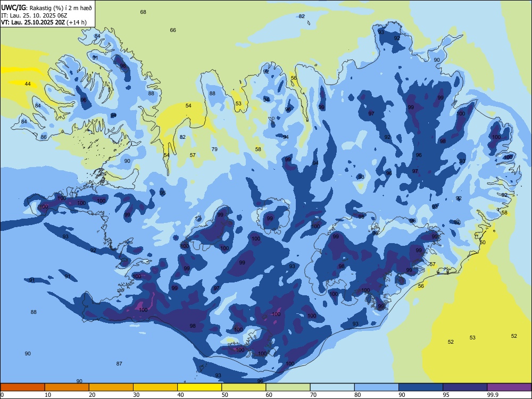
Task: Click the dark blue 90–95 legend swatch
Action: click(421, 387)
